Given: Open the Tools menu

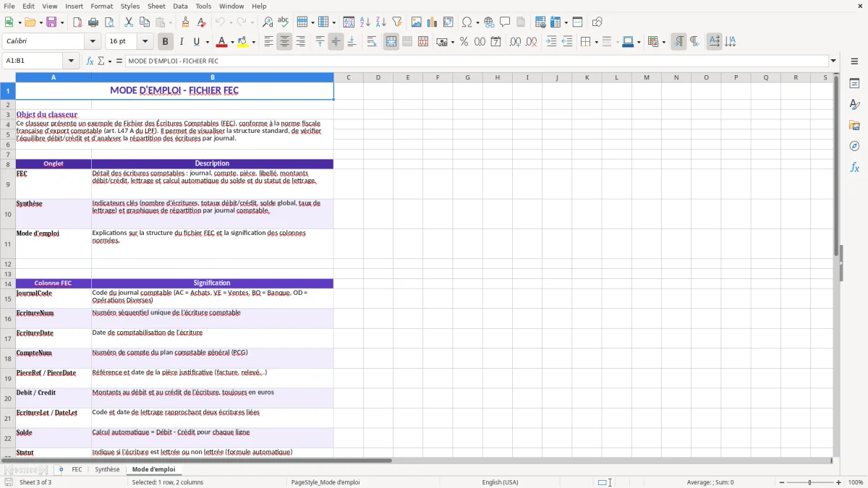Looking at the screenshot, I should click(x=203, y=6).
